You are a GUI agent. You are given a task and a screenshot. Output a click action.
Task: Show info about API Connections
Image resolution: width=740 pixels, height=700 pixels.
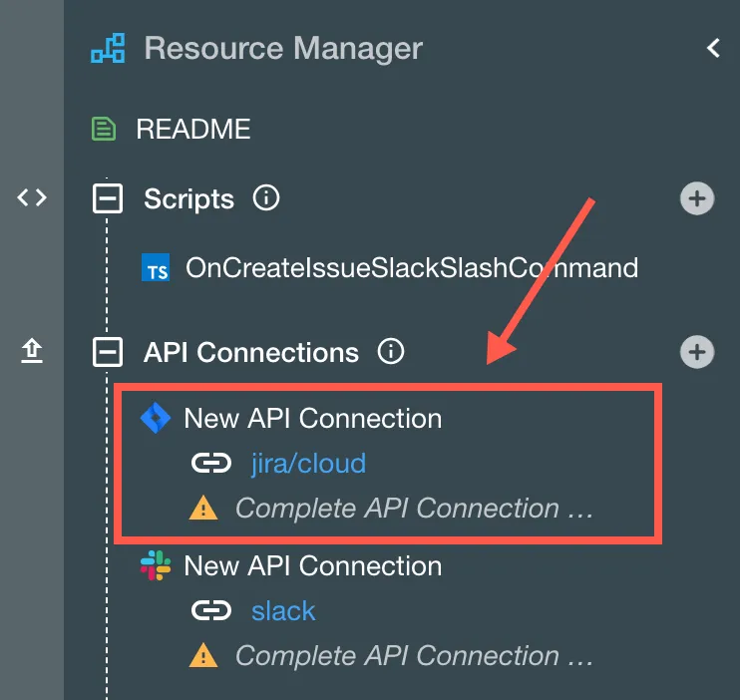click(x=391, y=351)
